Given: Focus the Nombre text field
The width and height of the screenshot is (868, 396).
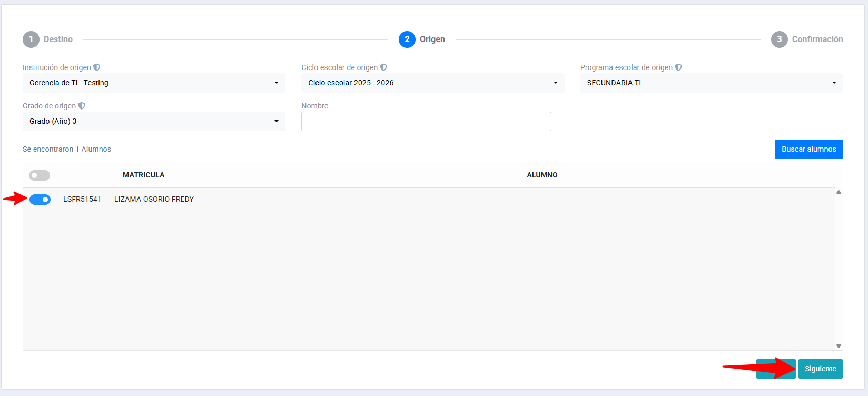Looking at the screenshot, I should click(426, 121).
